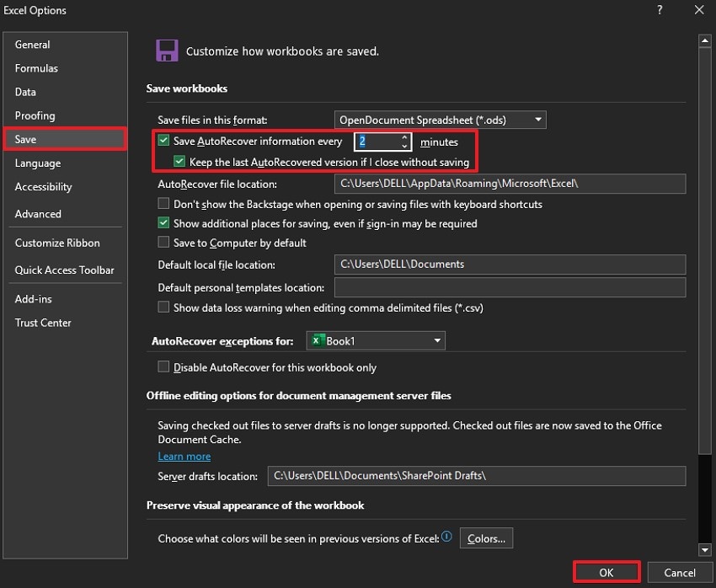Click the OK button
Image resolution: width=716 pixels, height=588 pixels.
[606, 573]
